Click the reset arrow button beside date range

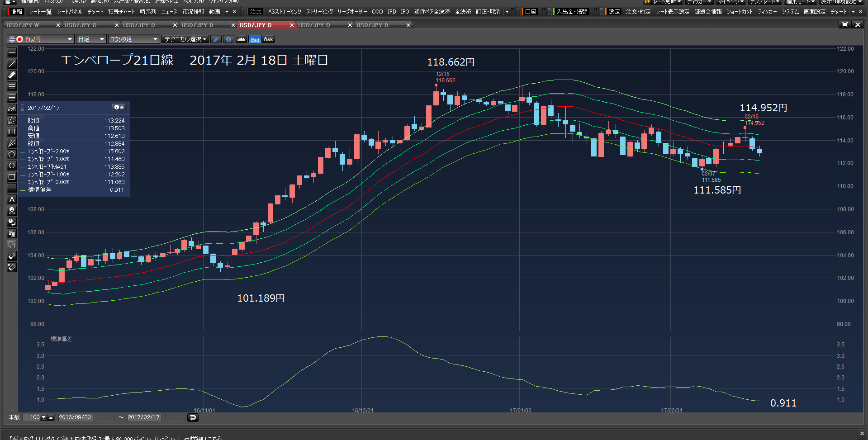click(193, 417)
